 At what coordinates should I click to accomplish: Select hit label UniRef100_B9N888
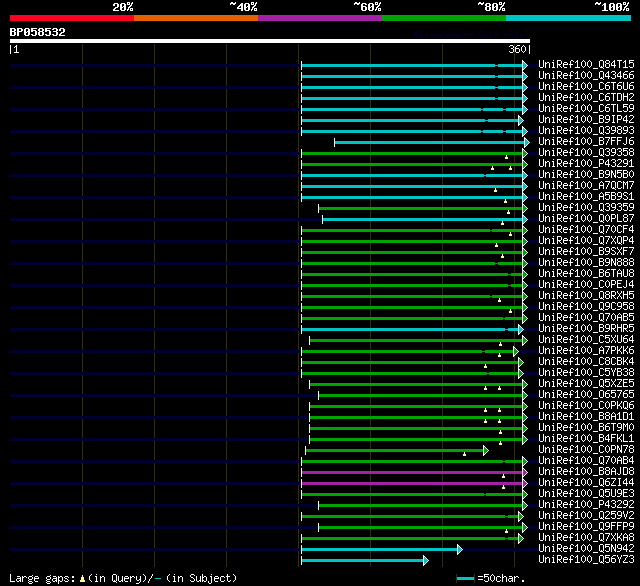click(x=586, y=263)
